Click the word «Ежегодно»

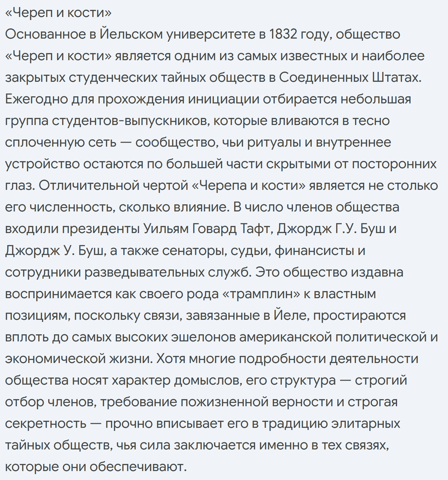[36, 99]
